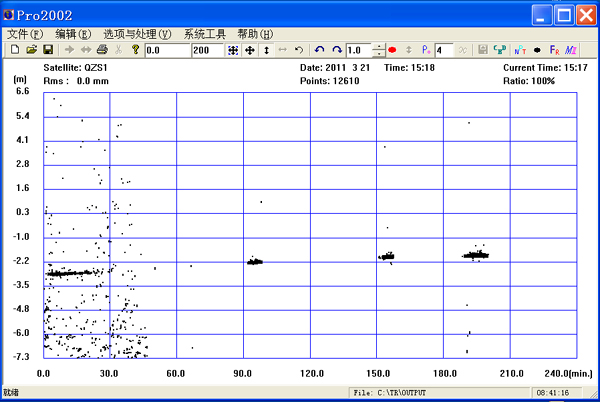The image size is (600, 402).
Task: Increase the 1.0 value with the spinner up arrow
Action: coord(378,47)
